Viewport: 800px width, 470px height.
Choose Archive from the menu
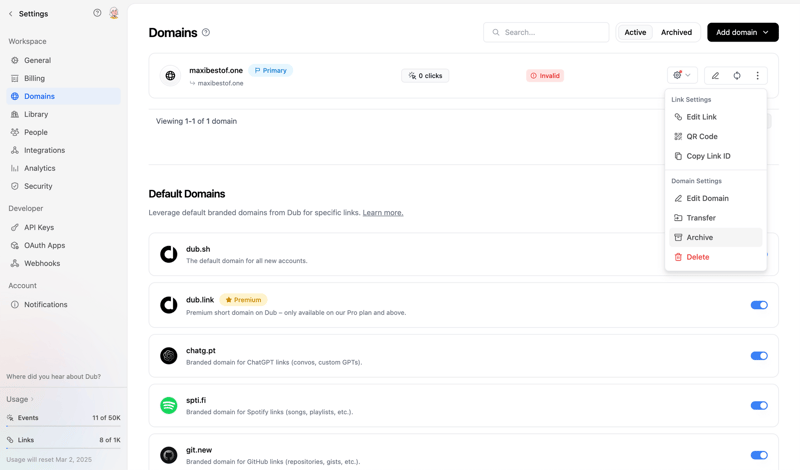[715, 237]
